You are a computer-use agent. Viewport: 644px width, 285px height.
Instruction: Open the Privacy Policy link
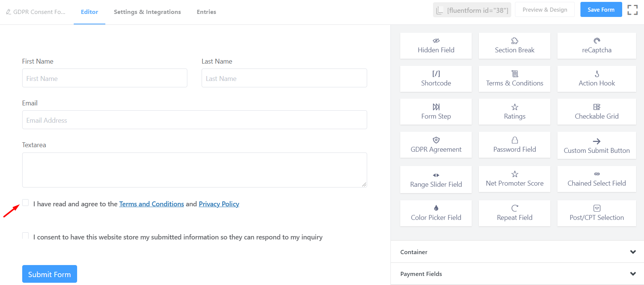(219, 204)
